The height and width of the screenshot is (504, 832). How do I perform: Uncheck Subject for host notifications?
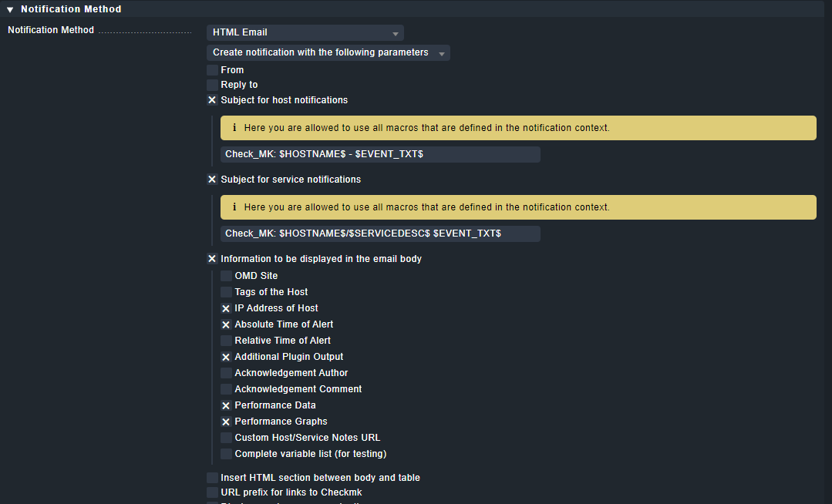pos(212,100)
